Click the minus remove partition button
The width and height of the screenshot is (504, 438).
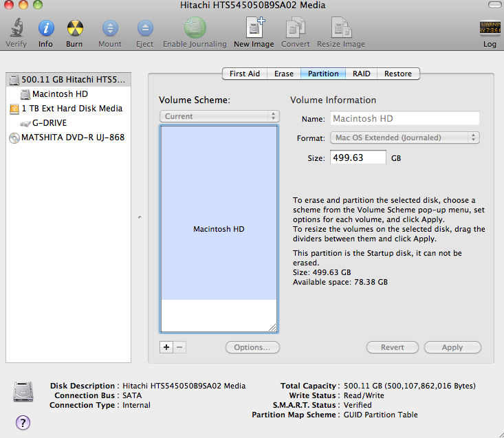coord(179,347)
